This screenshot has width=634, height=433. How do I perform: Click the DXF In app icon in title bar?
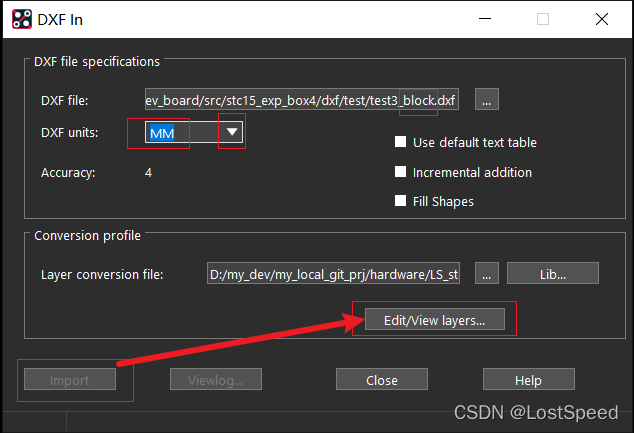(x=19, y=19)
